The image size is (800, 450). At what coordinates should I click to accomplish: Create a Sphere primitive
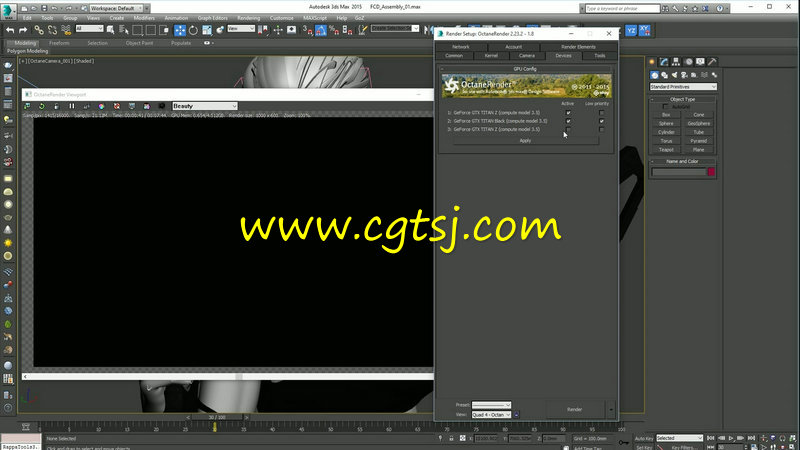[666, 123]
